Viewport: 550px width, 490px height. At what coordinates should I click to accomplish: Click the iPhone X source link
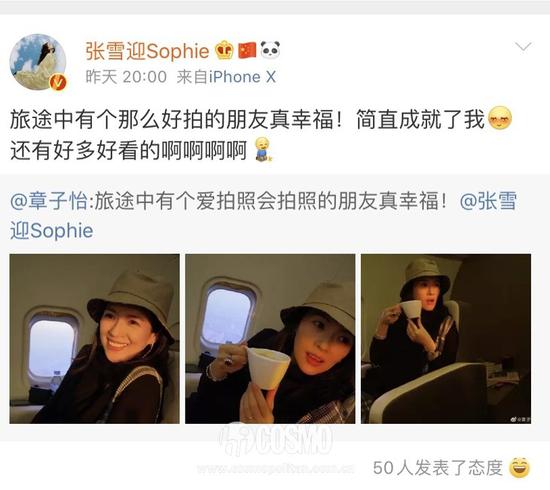(x=242, y=77)
